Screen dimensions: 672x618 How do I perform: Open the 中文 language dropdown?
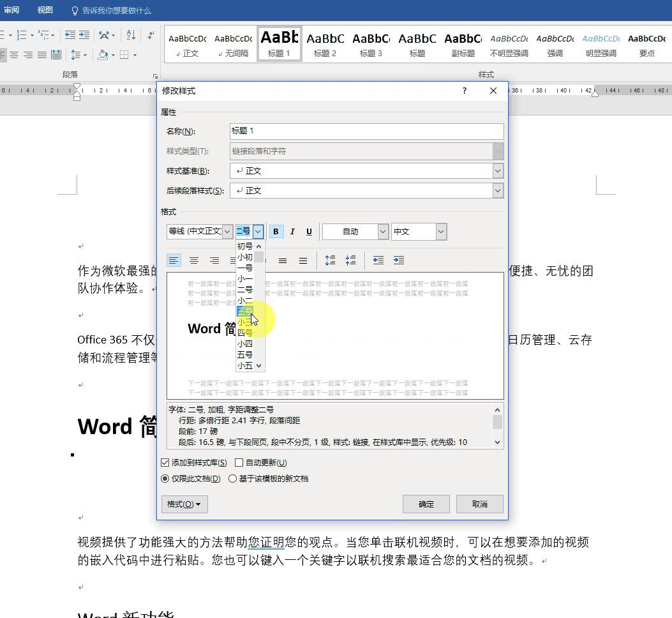click(442, 231)
